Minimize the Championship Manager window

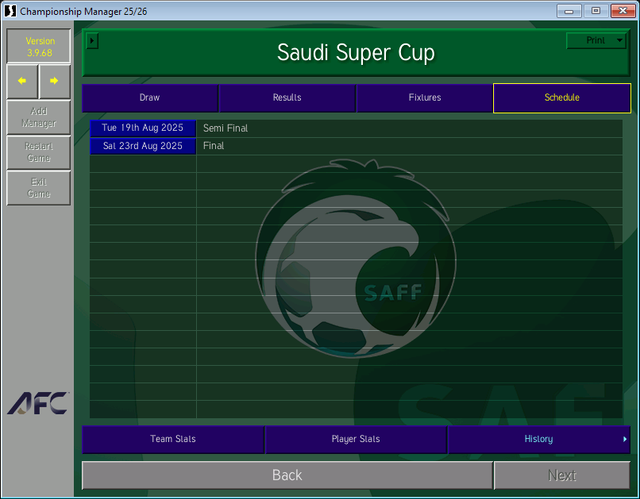(569, 11)
